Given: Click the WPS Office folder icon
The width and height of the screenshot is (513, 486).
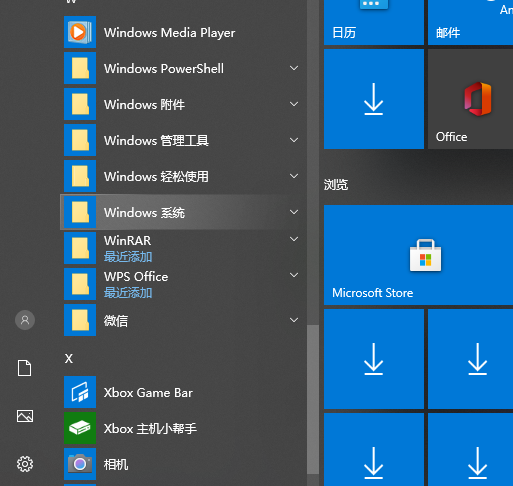Looking at the screenshot, I should pyautogui.click(x=80, y=284).
